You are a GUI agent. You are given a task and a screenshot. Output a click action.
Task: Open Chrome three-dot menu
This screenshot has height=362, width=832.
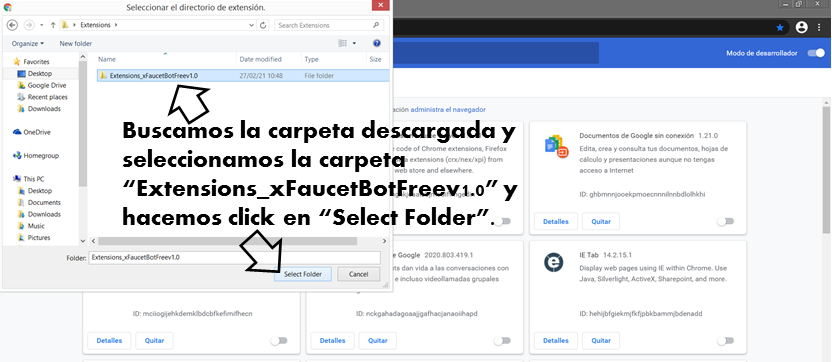click(x=819, y=27)
